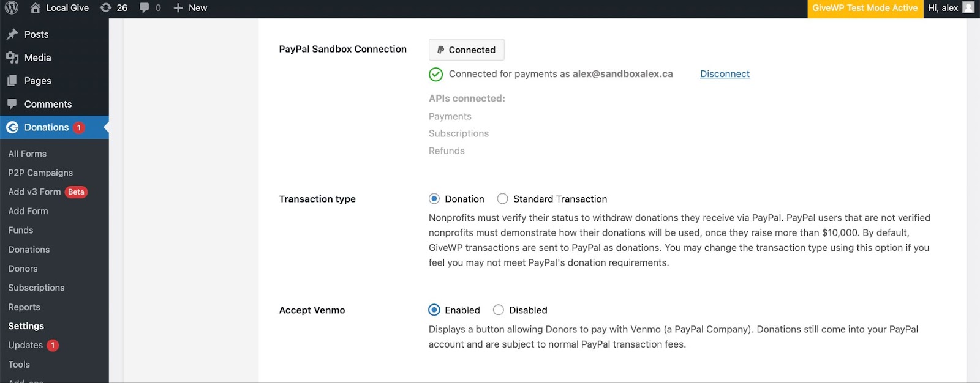
Task: Click the Local Give site name
Action: click(x=67, y=8)
